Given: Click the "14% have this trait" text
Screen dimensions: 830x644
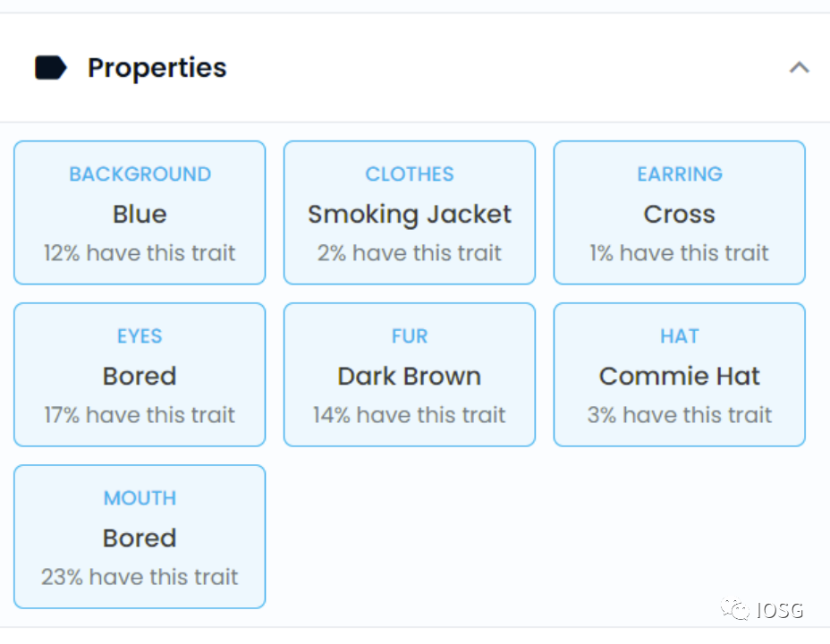Looking at the screenshot, I should 410,415.
